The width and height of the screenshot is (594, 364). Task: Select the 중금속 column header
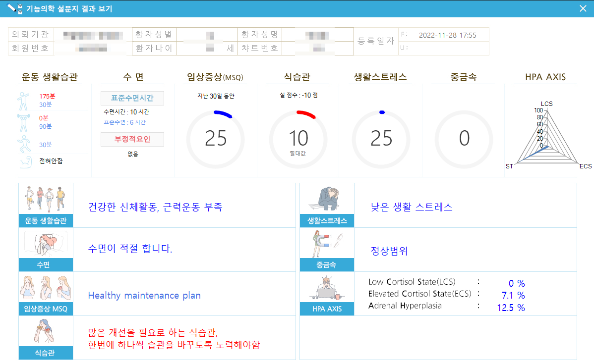click(464, 77)
